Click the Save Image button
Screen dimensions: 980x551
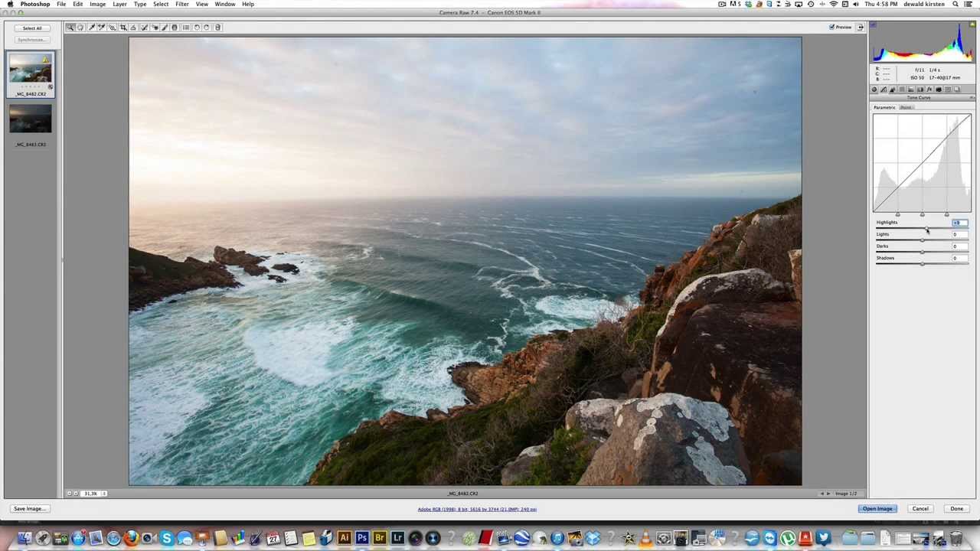coord(29,509)
